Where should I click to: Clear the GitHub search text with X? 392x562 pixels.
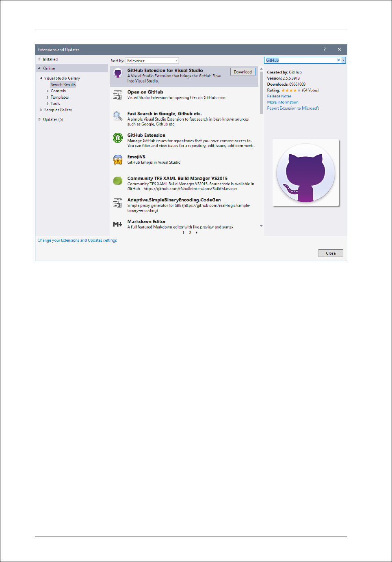[338, 60]
